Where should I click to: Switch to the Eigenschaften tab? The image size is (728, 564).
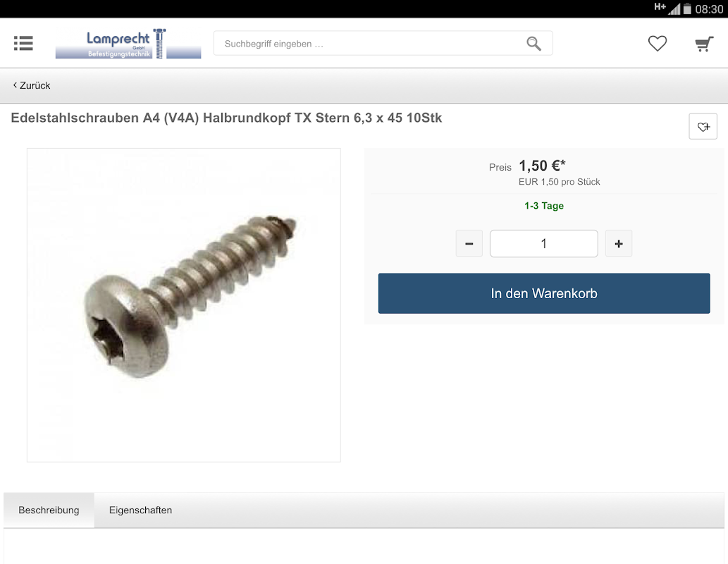pos(140,510)
